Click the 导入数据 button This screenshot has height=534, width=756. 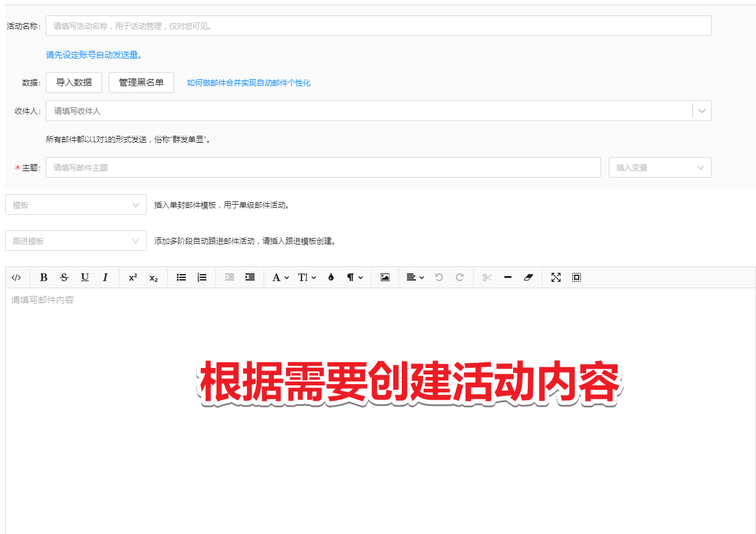(74, 82)
